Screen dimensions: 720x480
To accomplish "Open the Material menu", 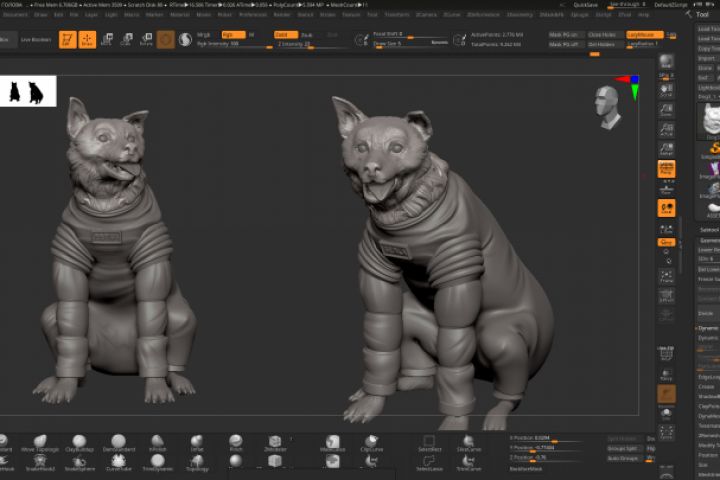I will pyautogui.click(x=180, y=15).
